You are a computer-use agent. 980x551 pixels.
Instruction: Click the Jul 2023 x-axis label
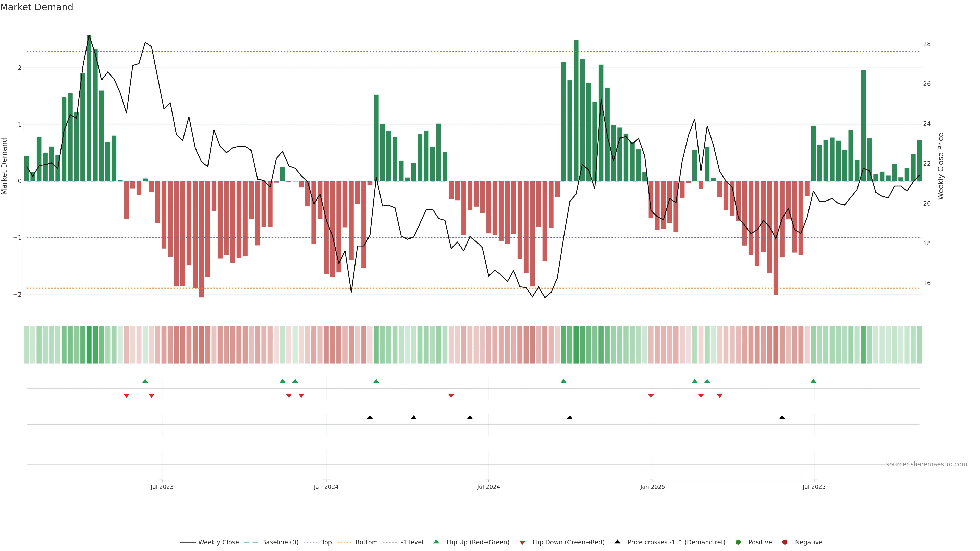(x=162, y=487)
